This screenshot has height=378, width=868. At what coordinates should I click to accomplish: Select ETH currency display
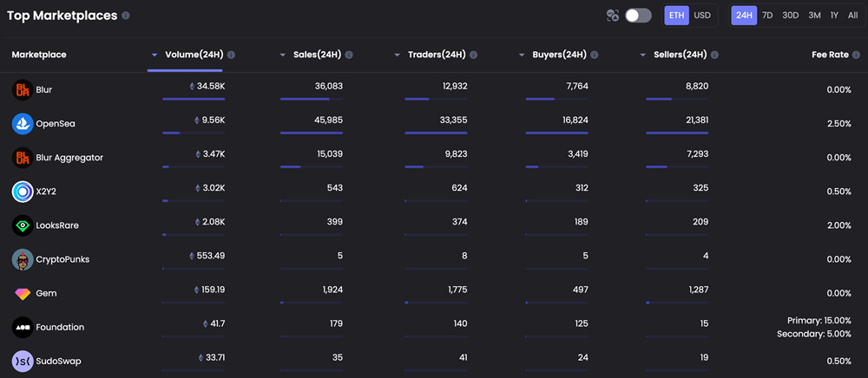(x=676, y=16)
